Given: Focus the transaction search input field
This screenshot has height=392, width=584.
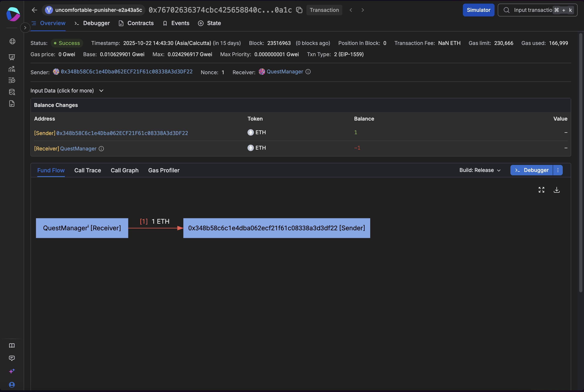Looking at the screenshot, I should [x=532, y=10].
